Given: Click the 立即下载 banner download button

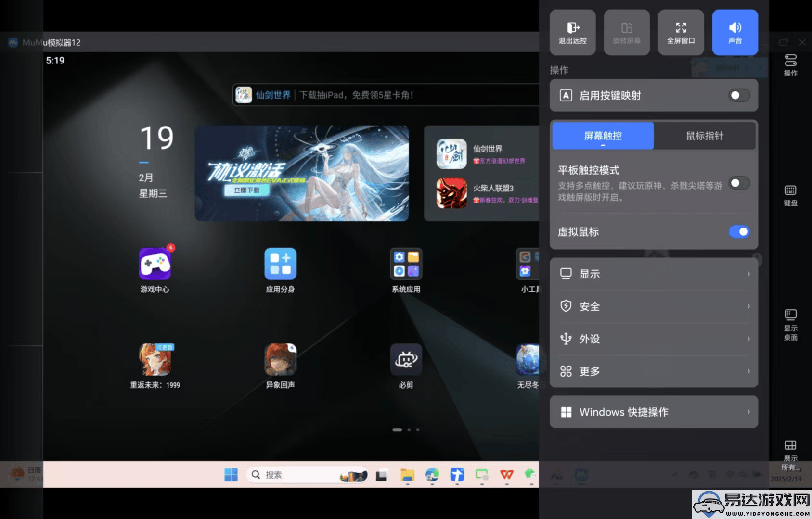Looking at the screenshot, I should (x=246, y=190).
